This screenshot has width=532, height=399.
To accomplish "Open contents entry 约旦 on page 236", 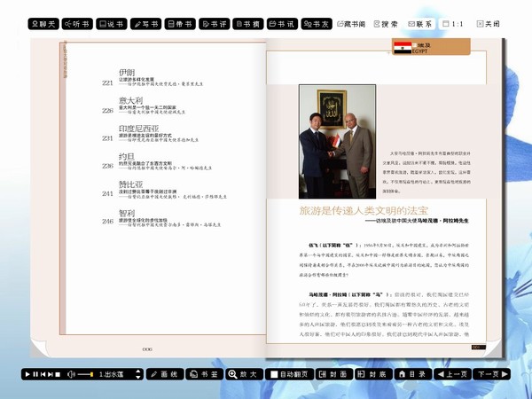I will (157, 161).
